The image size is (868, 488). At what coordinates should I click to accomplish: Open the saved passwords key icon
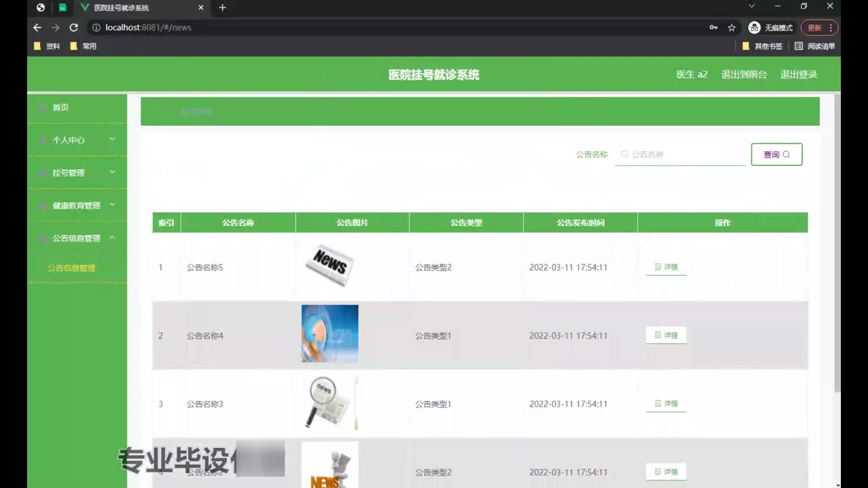713,28
